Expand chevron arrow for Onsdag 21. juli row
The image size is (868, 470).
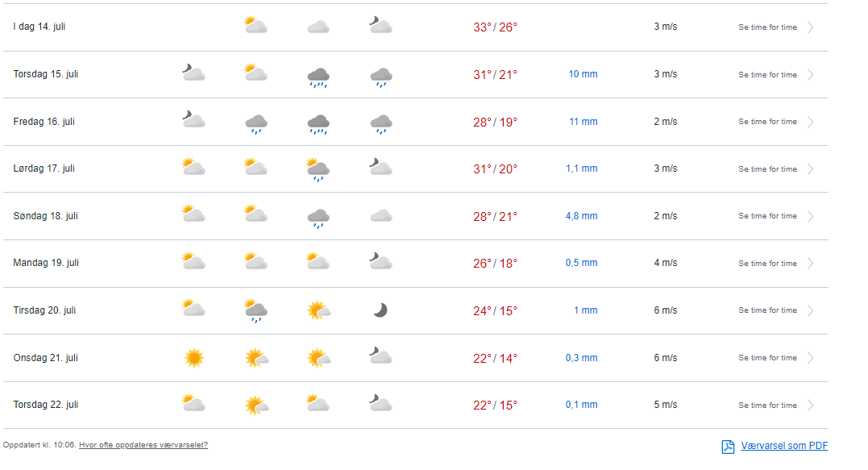[x=810, y=358]
